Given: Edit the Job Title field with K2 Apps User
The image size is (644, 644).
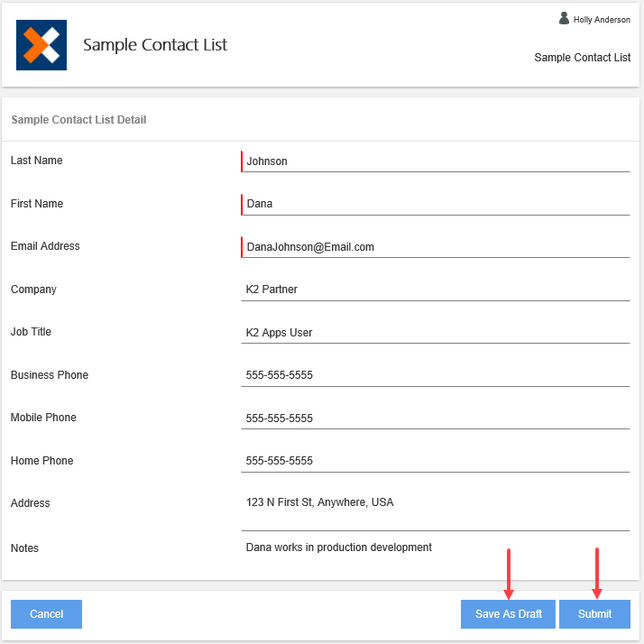Looking at the screenshot, I should [436, 333].
